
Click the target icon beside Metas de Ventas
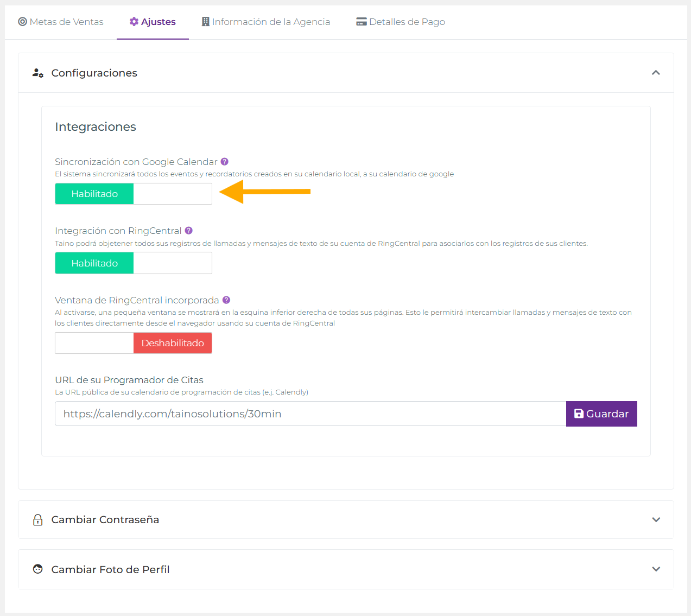click(22, 22)
